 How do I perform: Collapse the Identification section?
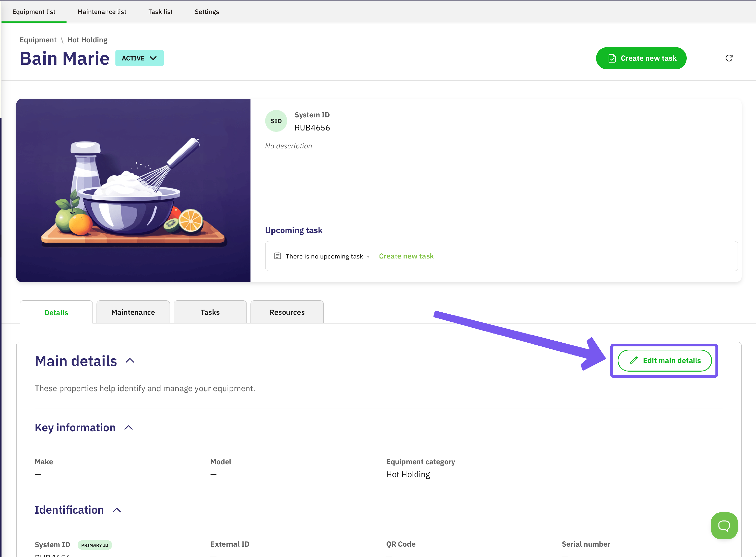tap(117, 510)
